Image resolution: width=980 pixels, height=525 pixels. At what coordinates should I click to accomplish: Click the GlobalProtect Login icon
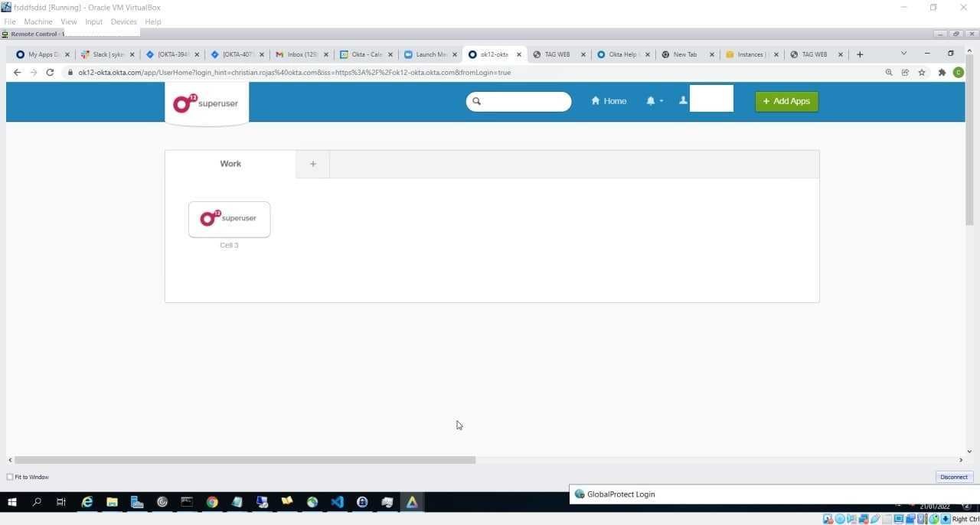pyautogui.click(x=580, y=494)
